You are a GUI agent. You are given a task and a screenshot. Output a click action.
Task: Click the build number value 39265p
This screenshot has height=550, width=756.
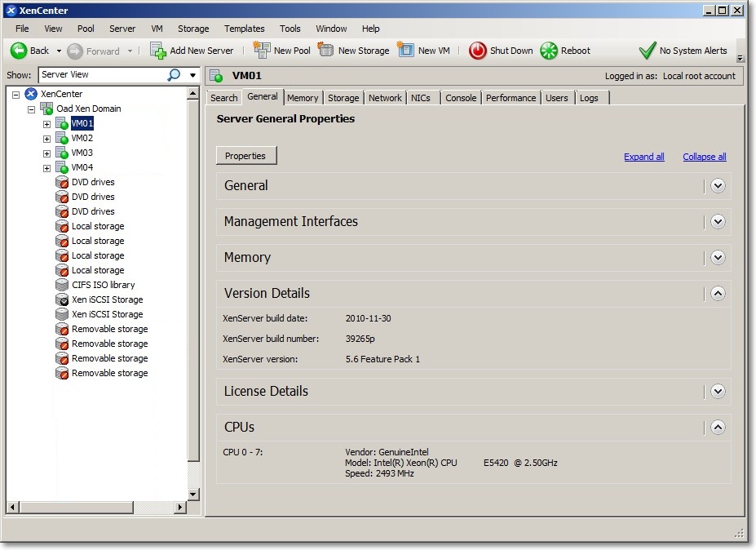coord(360,339)
